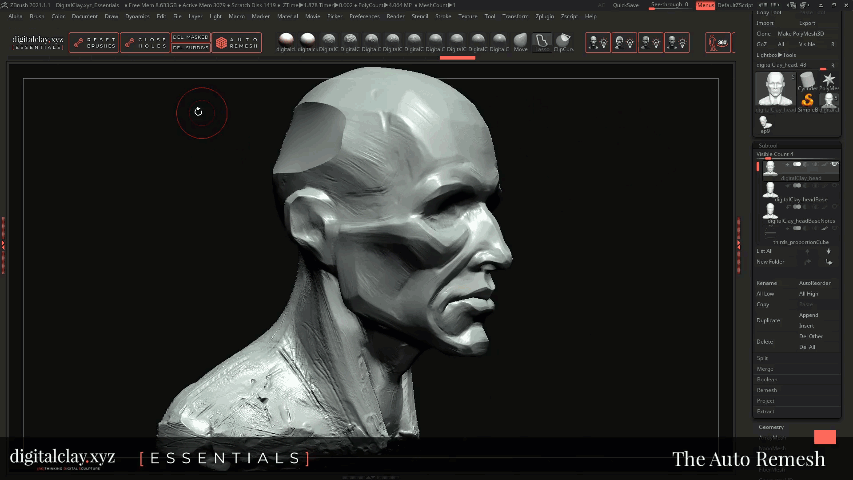
Task: Click the Append button
Action: click(x=808, y=315)
